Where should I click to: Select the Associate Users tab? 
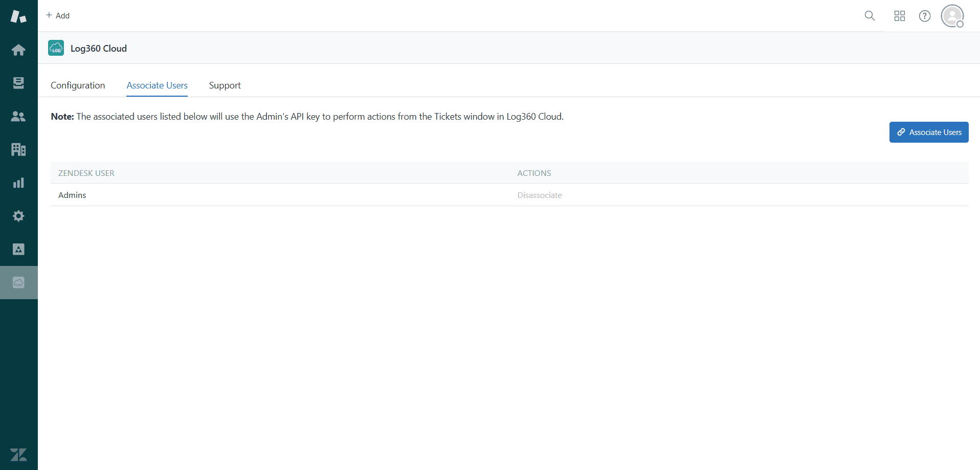tap(157, 85)
